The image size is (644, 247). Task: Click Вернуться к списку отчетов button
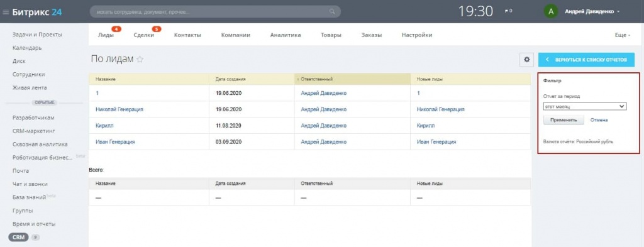coord(586,60)
